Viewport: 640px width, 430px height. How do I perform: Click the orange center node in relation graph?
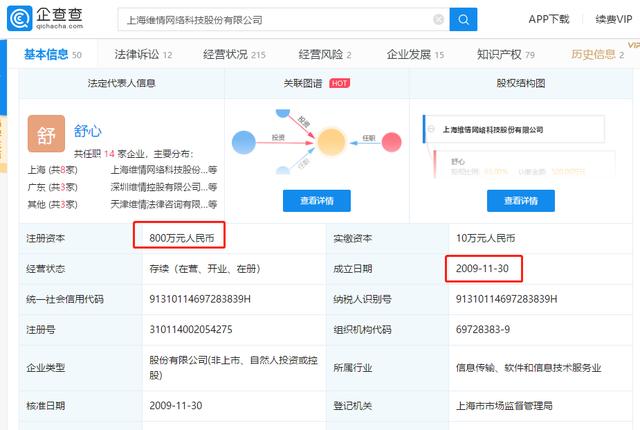(x=331, y=142)
